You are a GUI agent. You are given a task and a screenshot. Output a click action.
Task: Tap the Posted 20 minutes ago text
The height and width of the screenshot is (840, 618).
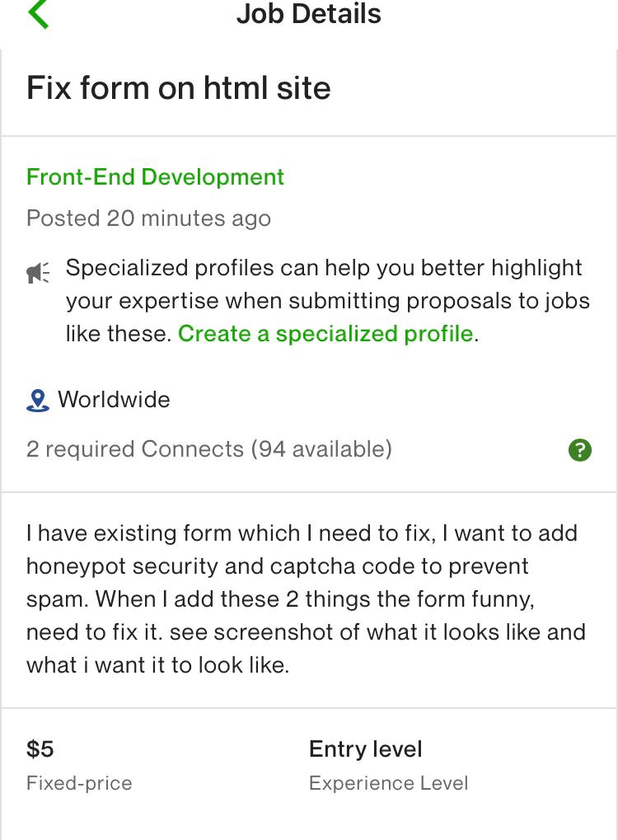pyautogui.click(x=148, y=218)
